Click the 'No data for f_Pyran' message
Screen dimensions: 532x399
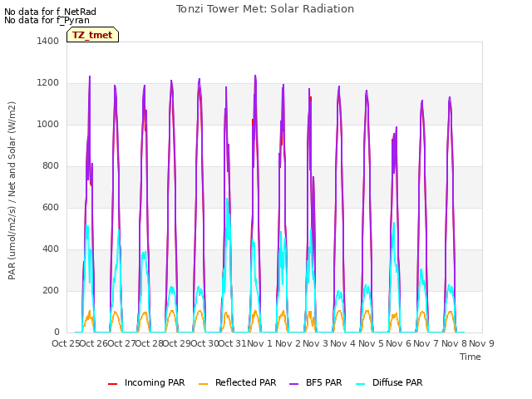point(47,20)
